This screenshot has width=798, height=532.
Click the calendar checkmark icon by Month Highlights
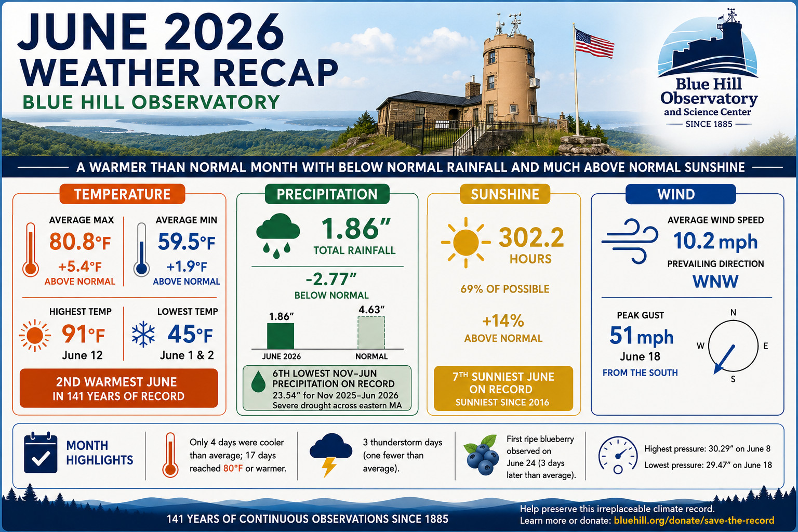(x=41, y=453)
